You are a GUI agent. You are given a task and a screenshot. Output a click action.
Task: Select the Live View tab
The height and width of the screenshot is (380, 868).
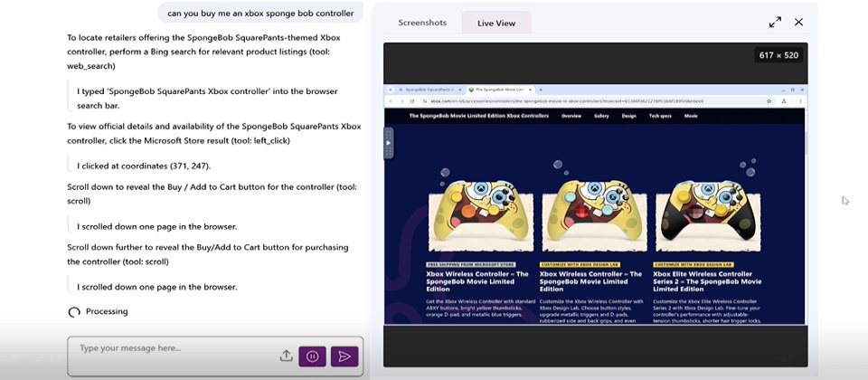click(x=496, y=23)
